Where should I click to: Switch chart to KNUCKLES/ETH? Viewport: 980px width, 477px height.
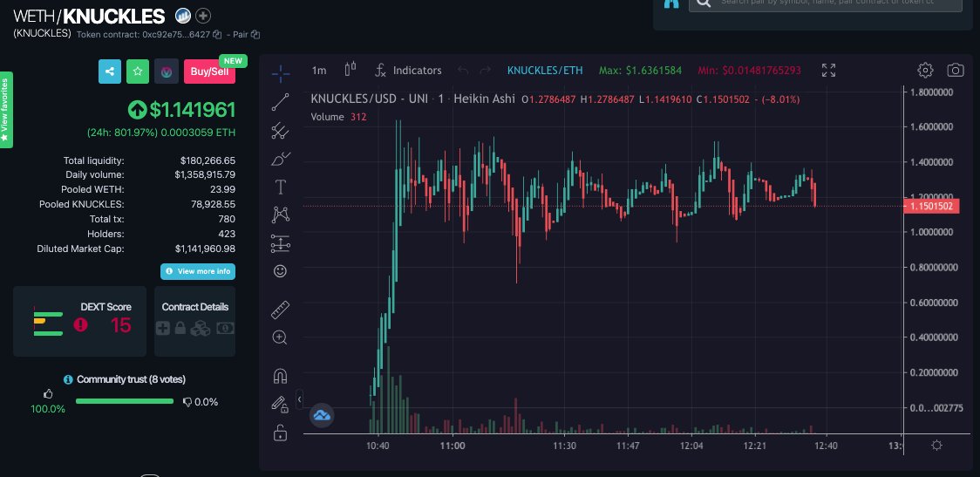(545, 71)
